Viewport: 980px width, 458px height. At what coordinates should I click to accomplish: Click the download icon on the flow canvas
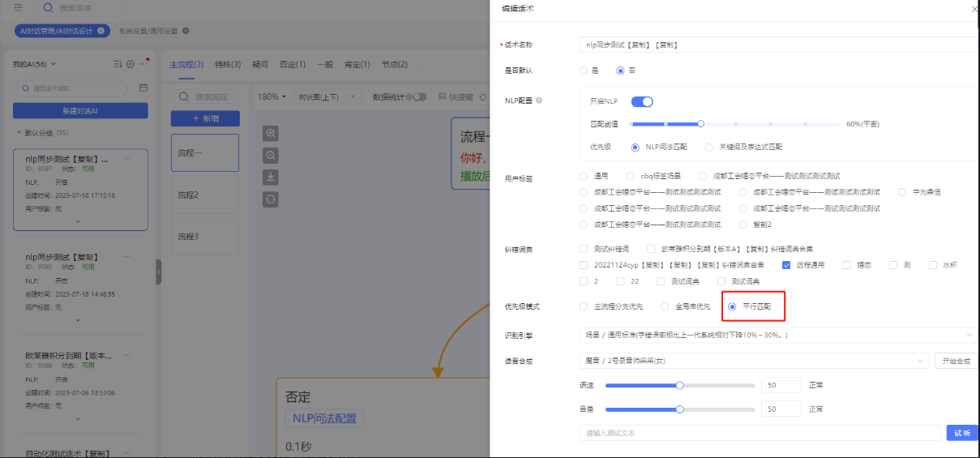point(272,177)
